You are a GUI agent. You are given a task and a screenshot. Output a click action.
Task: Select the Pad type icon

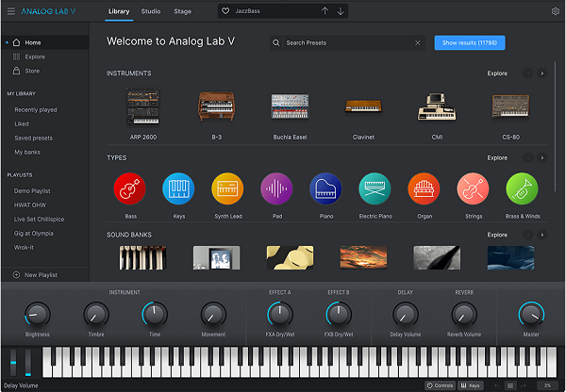click(x=276, y=188)
